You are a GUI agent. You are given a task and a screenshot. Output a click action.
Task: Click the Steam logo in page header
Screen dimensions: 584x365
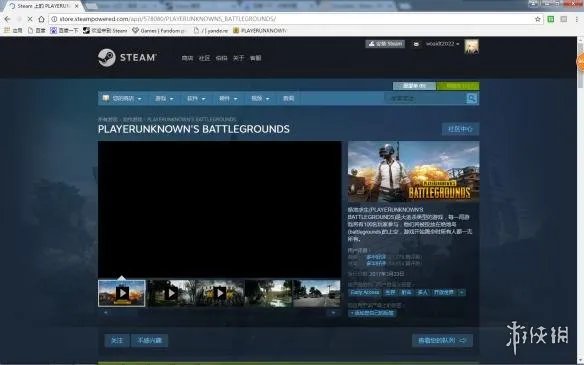(127, 58)
